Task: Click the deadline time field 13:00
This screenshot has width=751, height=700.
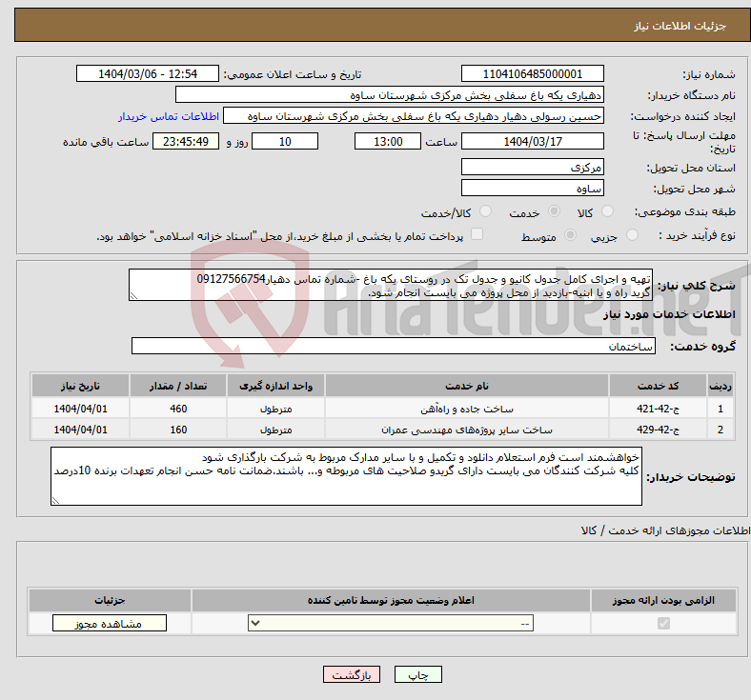Action: (x=388, y=141)
